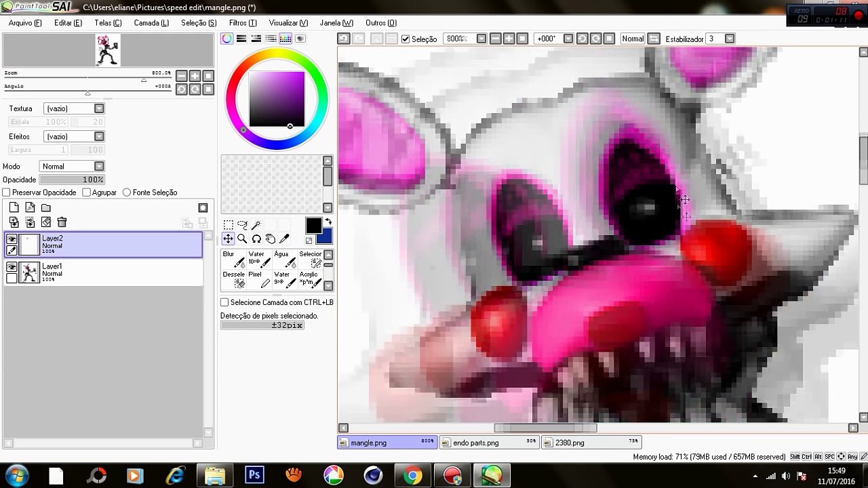This screenshot has width=868, height=488.
Task: Pick the Acrylic brush
Action: point(311,279)
